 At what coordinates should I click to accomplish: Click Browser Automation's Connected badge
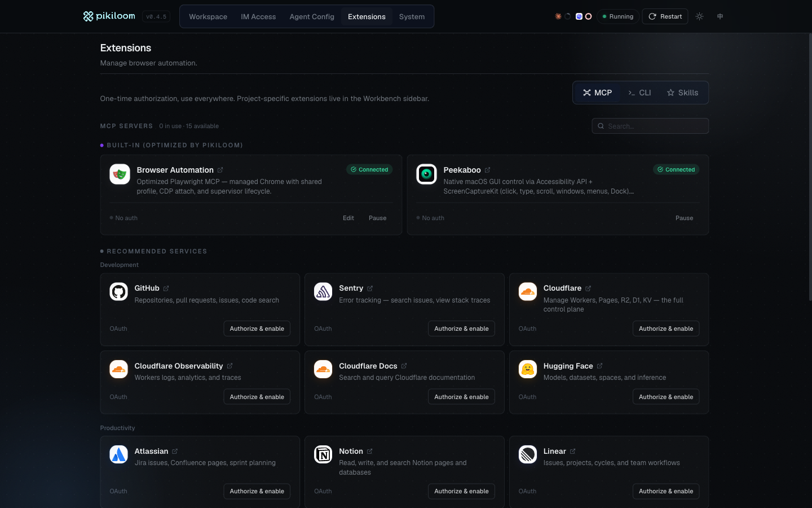coord(369,169)
